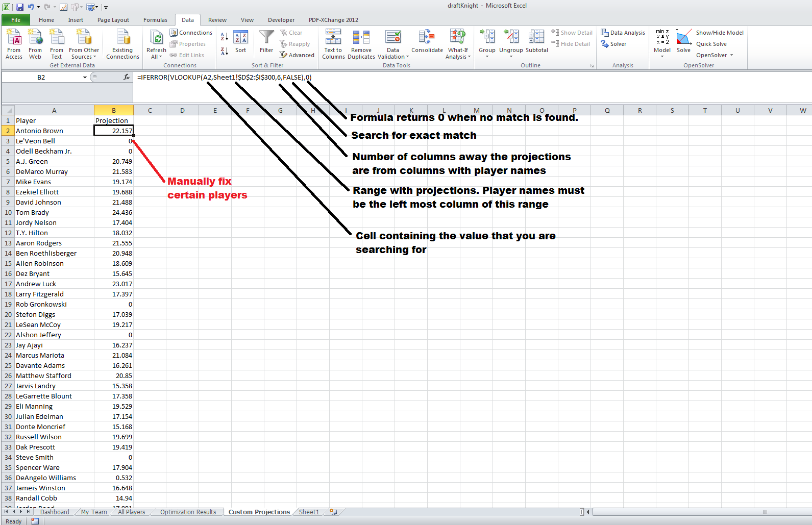Switch to the Optimization Results sheet
The height and width of the screenshot is (525, 812).
[x=188, y=512]
